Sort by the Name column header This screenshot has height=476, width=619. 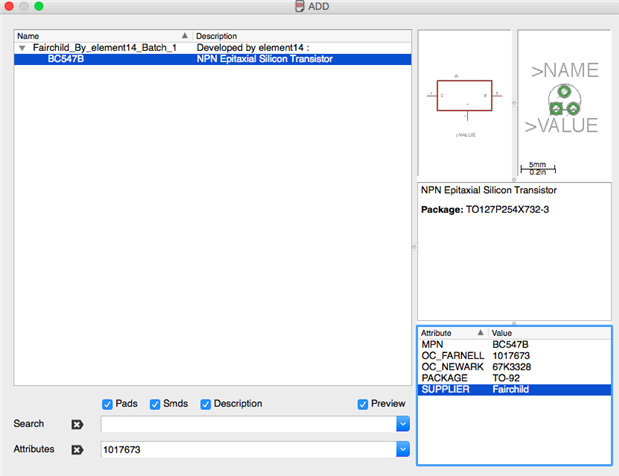pyautogui.click(x=103, y=36)
